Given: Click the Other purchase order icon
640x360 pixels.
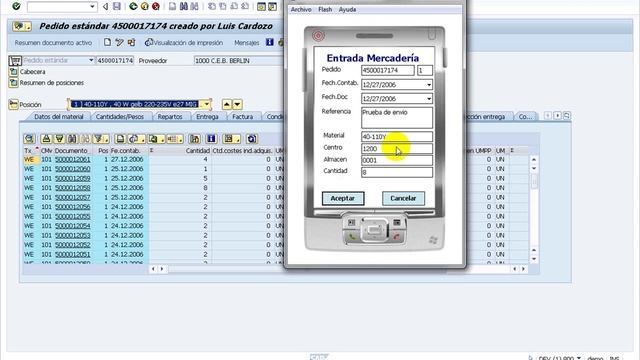Looking at the screenshot, I should 131,42.
